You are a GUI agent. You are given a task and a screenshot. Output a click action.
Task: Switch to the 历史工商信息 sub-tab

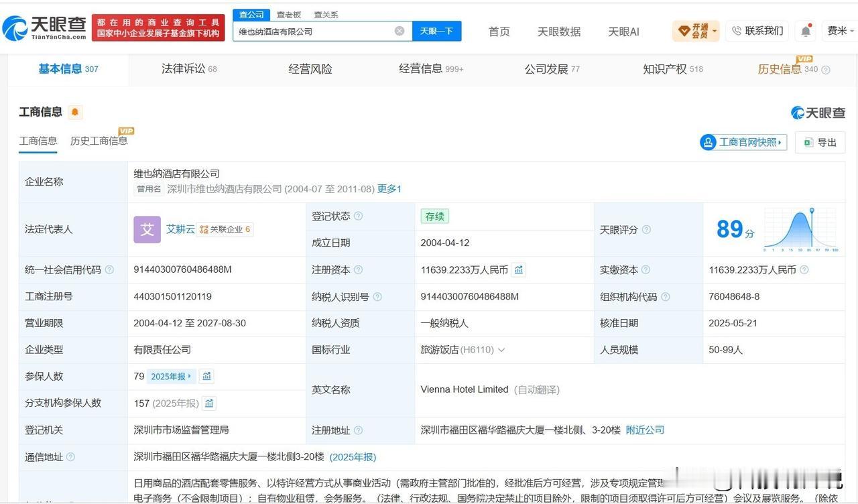tap(99, 141)
